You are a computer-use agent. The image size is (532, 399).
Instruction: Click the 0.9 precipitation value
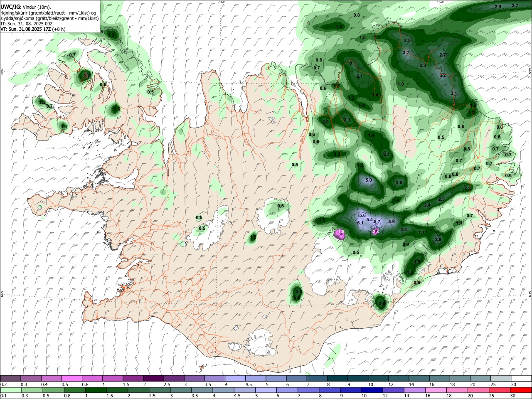[406, 244]
